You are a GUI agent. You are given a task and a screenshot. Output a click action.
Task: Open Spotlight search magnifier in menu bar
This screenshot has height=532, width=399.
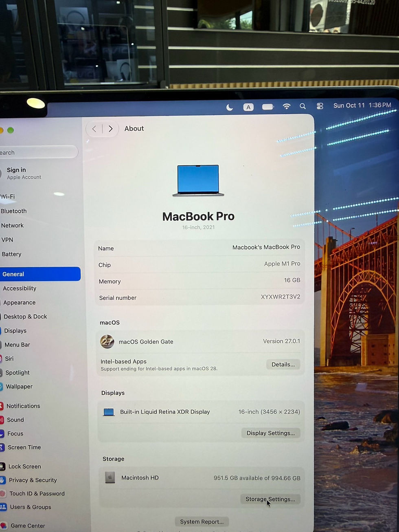pos(303,106)
